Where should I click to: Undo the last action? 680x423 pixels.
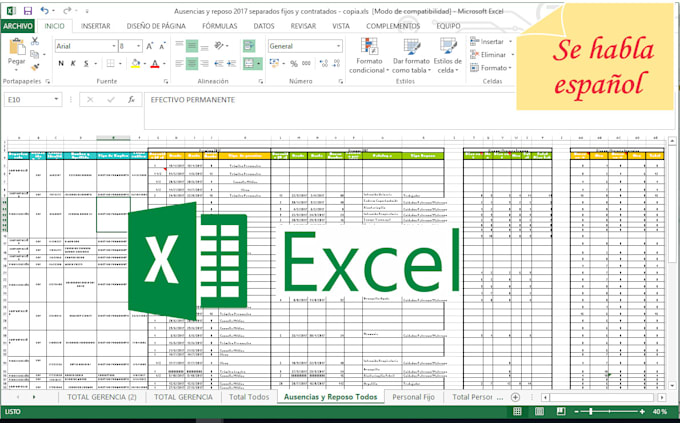(x=45, y=10)
